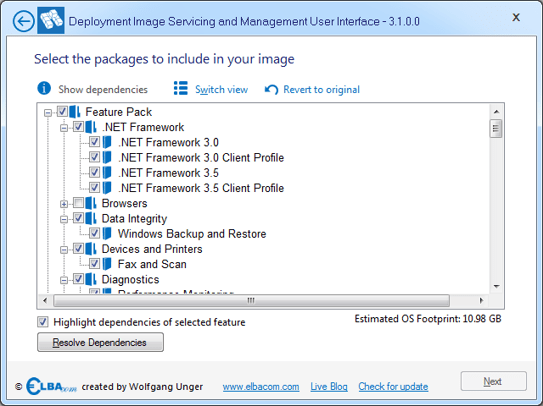Collapse the Devices and Printers tree node
The image size is (543, 406).
pyautogui.click(x=64, y=249)
